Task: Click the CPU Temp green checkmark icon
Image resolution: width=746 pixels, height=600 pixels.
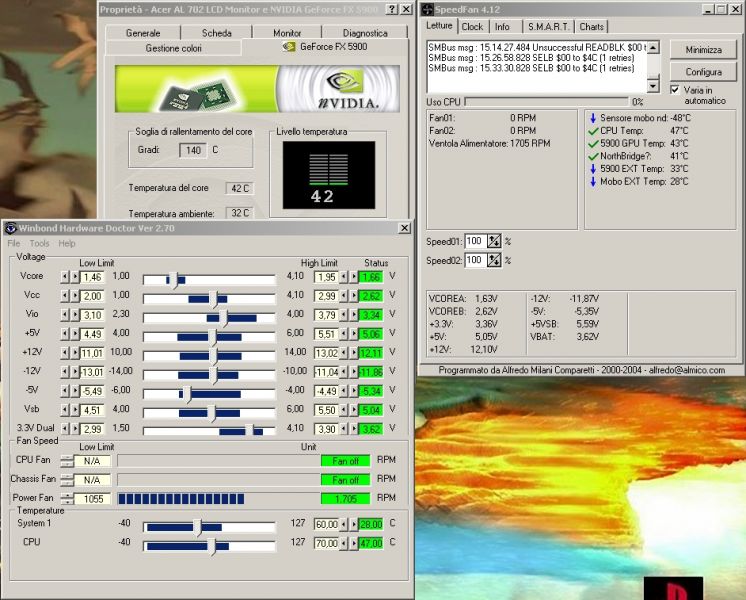Action: (593, 131)
